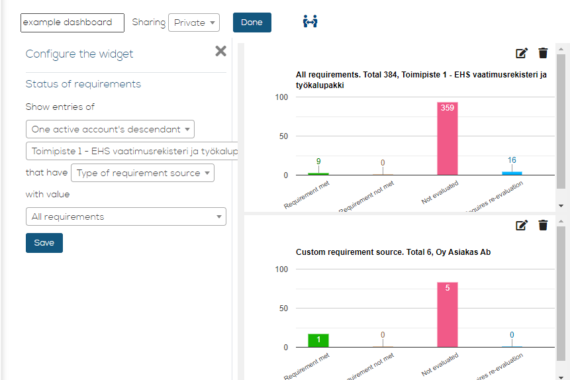Screen dimensions: 570x380
Task: Expand One active account's descendant dropdown
Action: [x=110, y=129]
